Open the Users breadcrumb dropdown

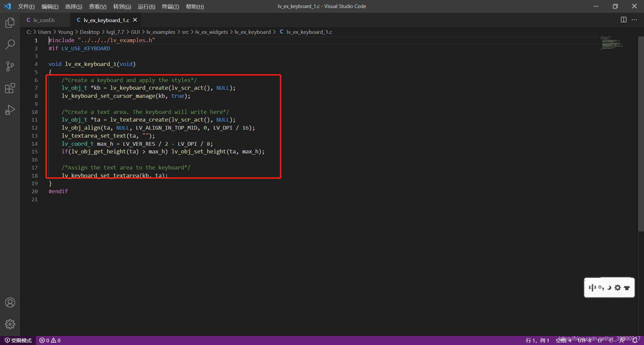tap(45, 32)
